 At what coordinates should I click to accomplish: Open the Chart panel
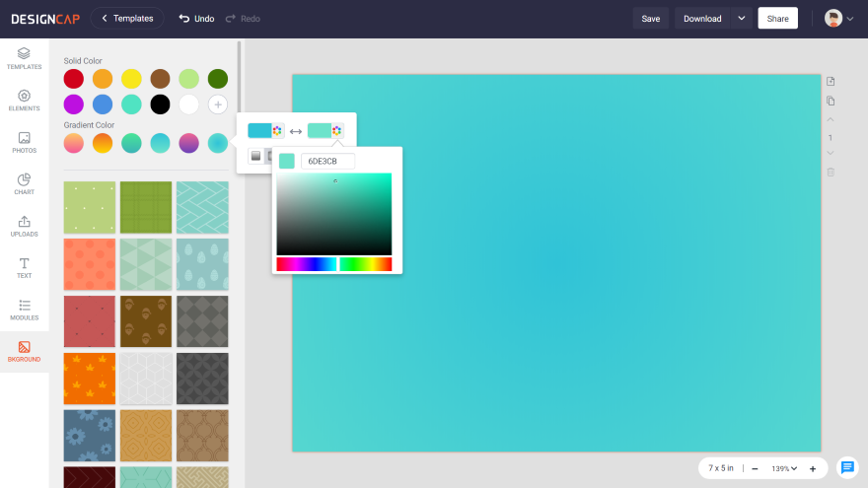(24, 184)
